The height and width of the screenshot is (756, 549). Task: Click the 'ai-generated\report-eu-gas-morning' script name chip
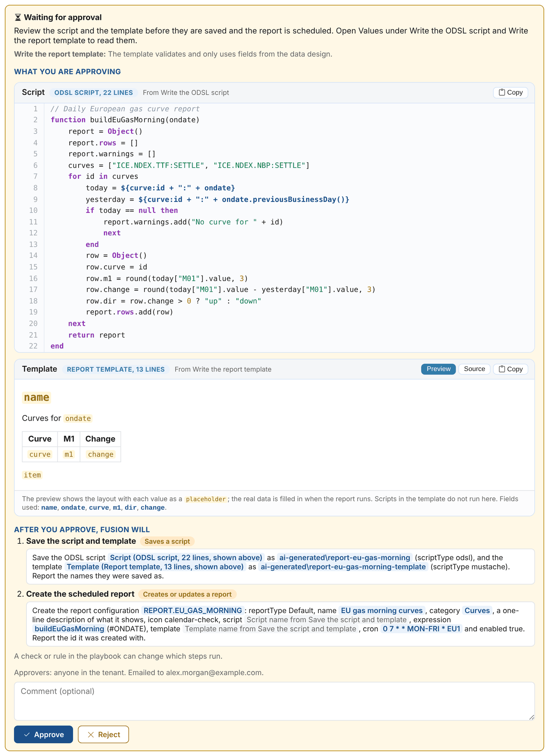pos(344,557)
